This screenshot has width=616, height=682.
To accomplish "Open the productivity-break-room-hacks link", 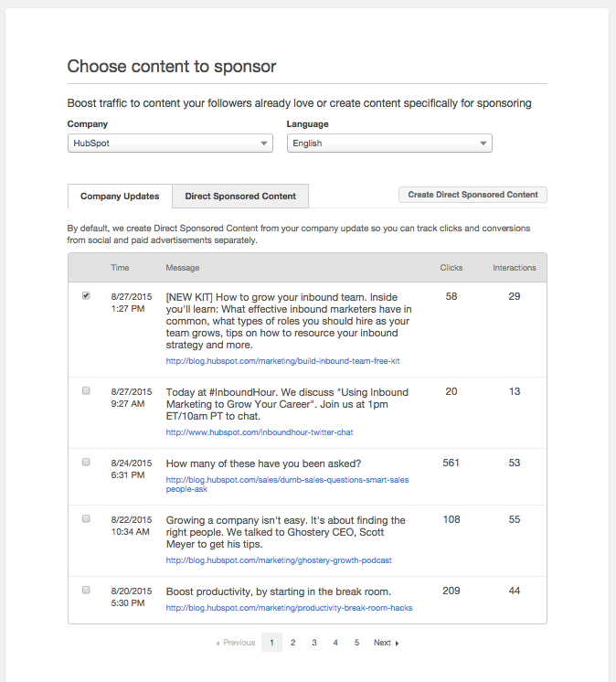I will coord(289,608).
